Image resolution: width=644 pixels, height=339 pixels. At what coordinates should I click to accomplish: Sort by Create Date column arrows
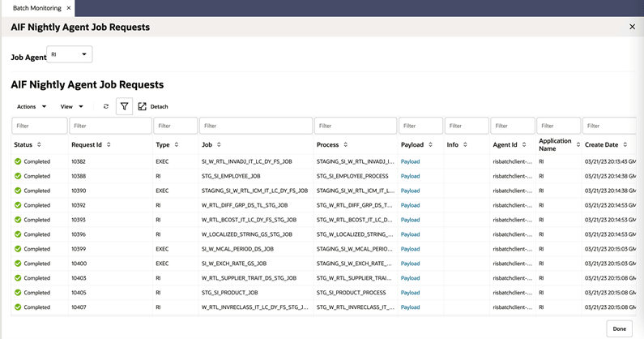click(625, 145)
